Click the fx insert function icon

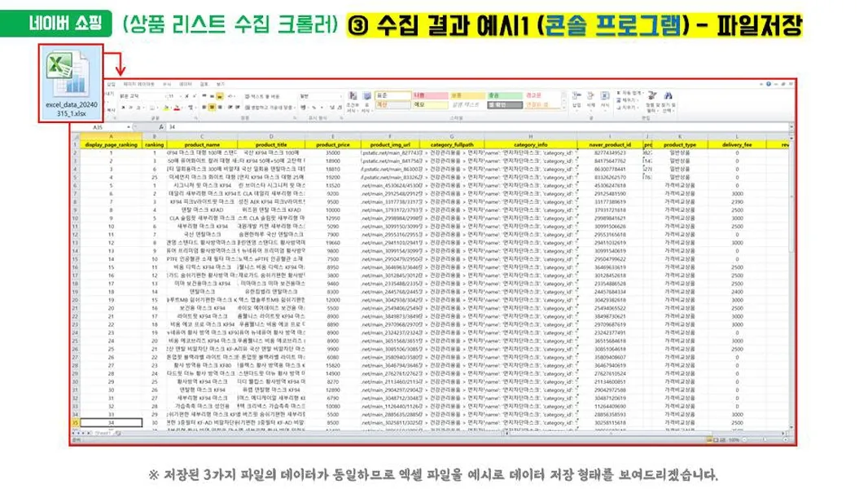coord(162,127)
